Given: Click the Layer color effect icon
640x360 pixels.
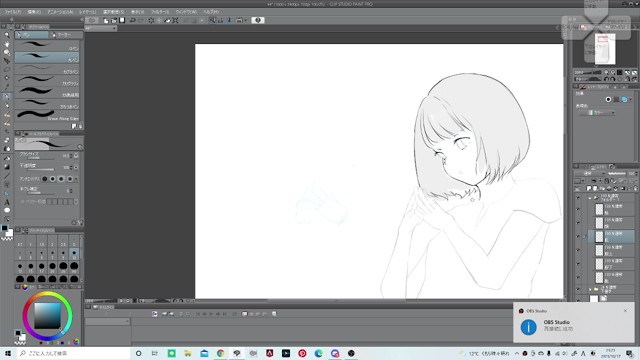Looking at the screenshot, I should pyautogui.click(x=624, y=99).
